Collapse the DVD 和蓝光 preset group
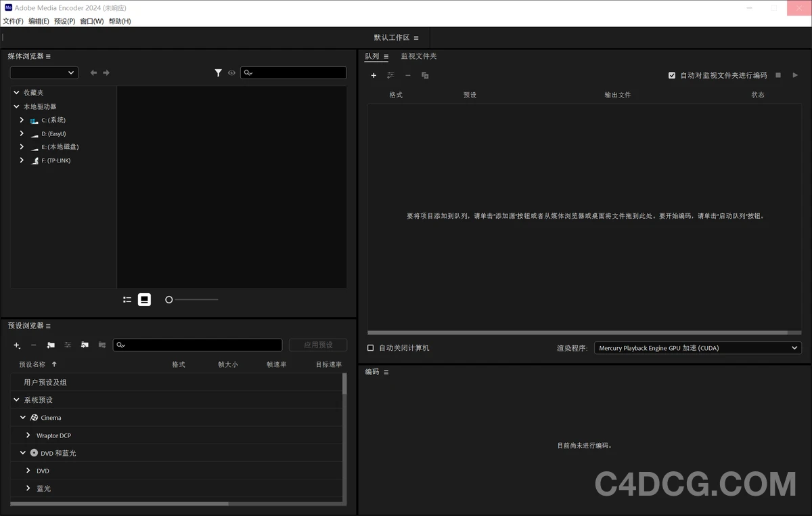 tap(22, 452)
